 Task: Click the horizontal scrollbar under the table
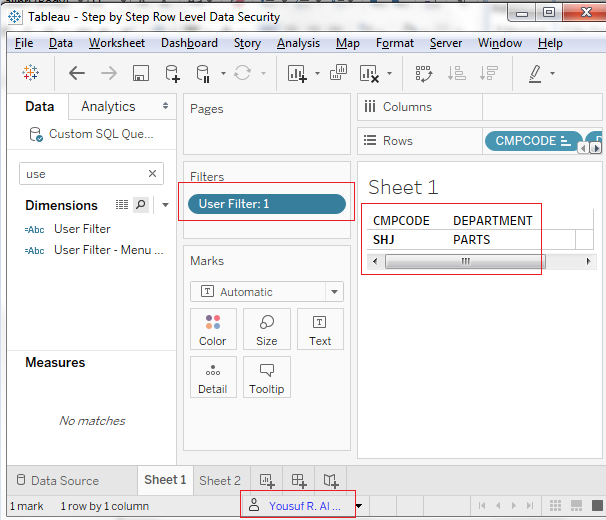pos(465,261)
